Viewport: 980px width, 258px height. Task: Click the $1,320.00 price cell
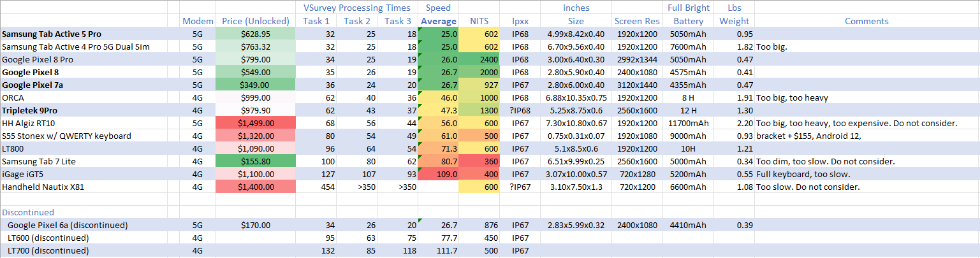[256, 136]
